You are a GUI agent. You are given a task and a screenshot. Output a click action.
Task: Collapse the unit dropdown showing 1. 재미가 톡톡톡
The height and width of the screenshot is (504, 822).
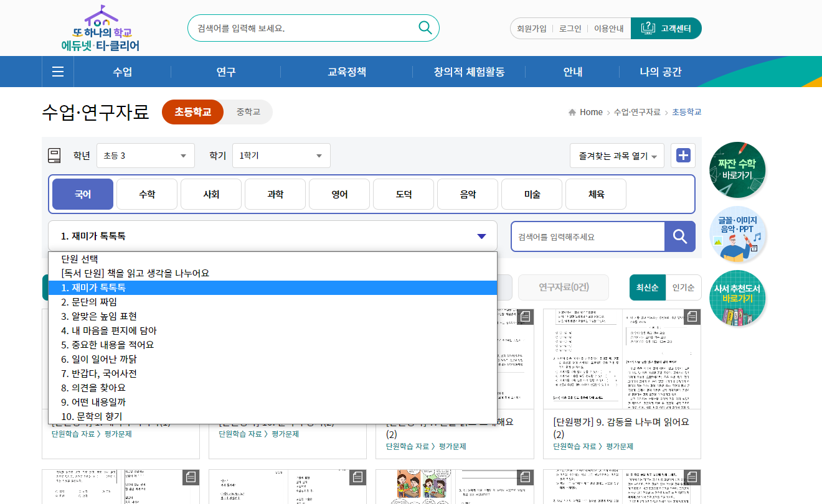[273, 236]
